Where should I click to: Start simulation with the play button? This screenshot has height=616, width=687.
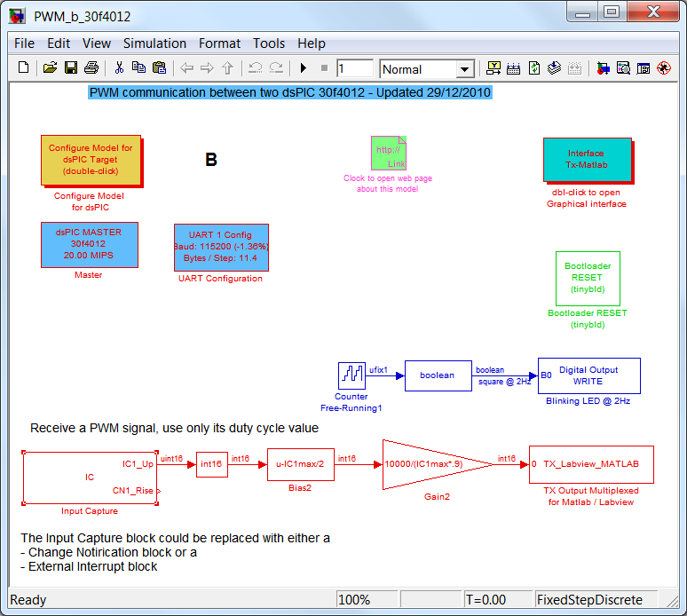coord(303,68)
